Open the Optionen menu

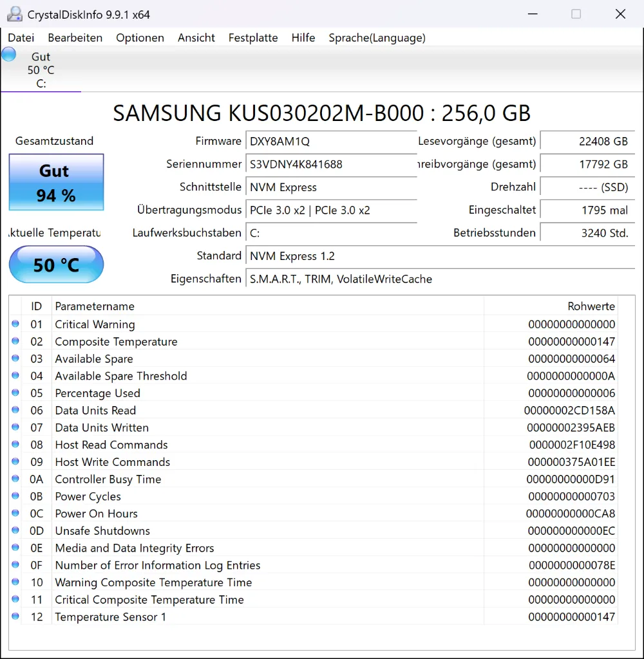coord(140,38)
